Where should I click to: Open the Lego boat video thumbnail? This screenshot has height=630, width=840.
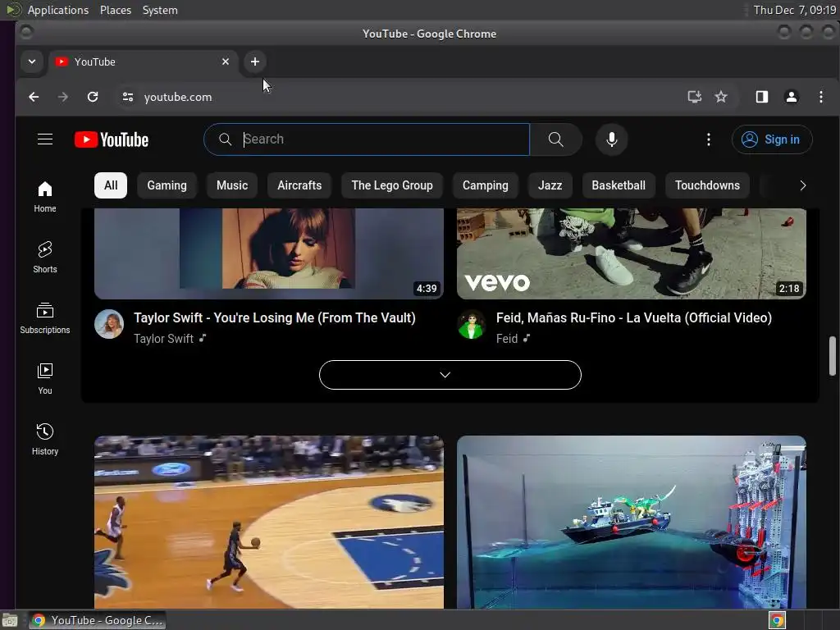point(632,523)
